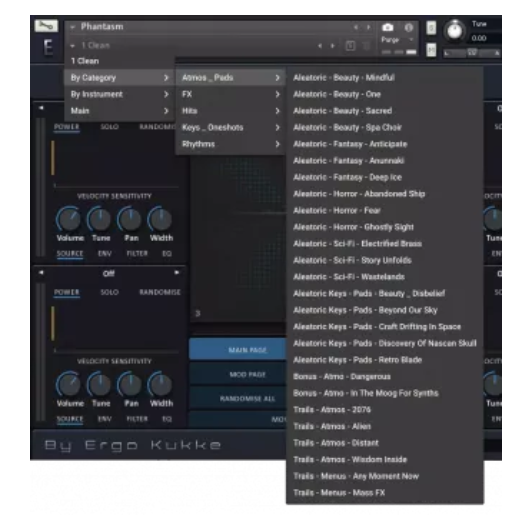Open the EQ tab of the Off layer
Screen dimensions: 530x516
tap(167, 419)
